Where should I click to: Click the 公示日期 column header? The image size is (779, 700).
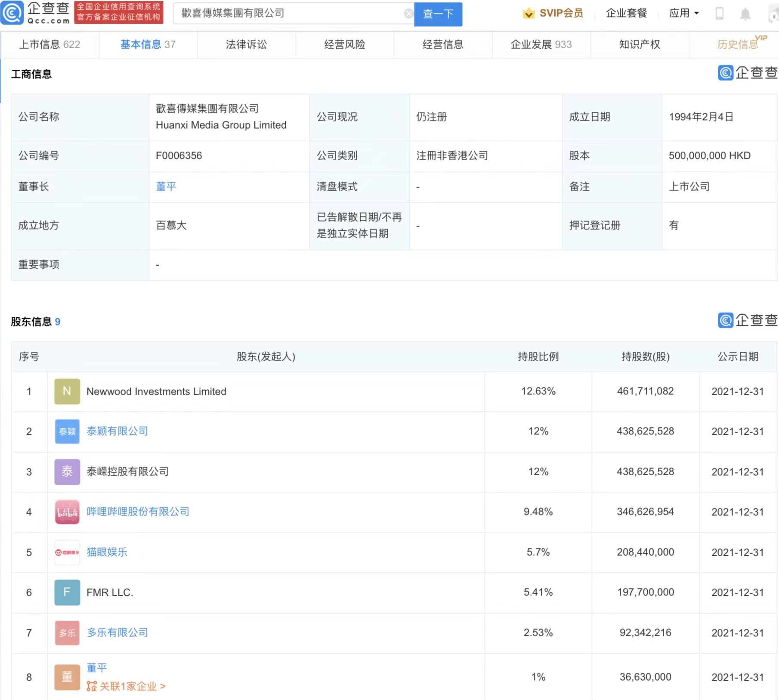point(738,356)
